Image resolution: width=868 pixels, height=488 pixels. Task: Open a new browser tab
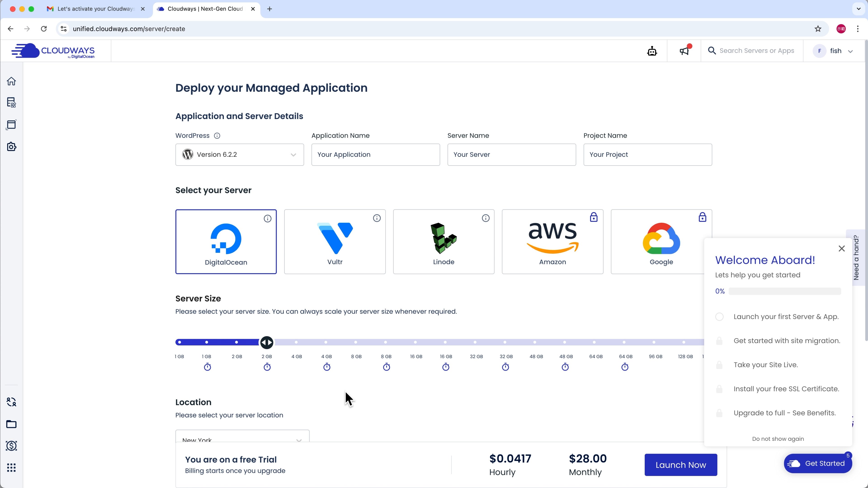[x=270, y=9]
